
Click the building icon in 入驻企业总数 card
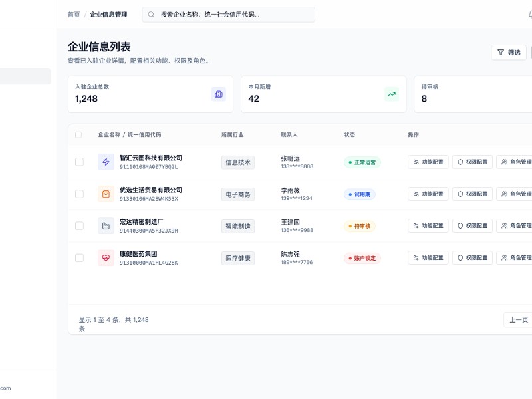pos(219,94)
